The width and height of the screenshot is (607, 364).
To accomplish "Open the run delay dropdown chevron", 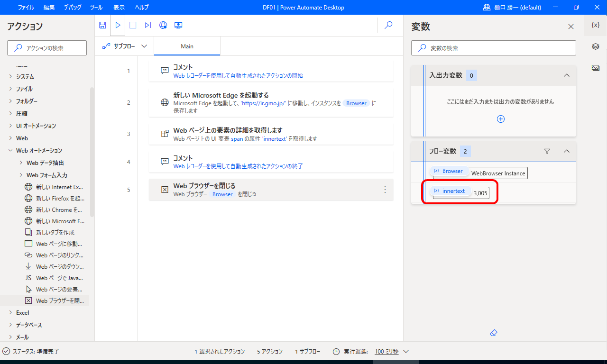I will click(x=406, y=352).
